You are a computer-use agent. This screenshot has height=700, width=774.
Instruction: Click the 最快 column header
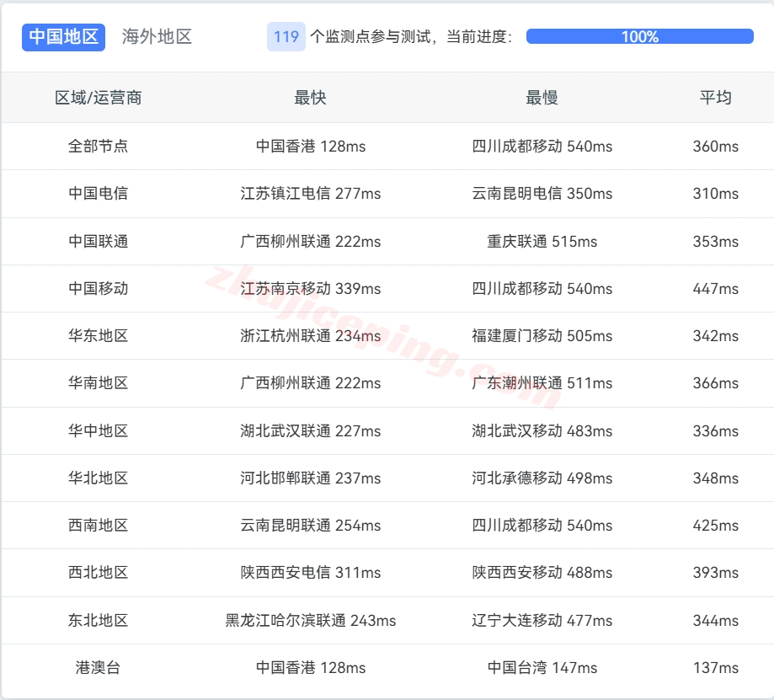point(310,98)
